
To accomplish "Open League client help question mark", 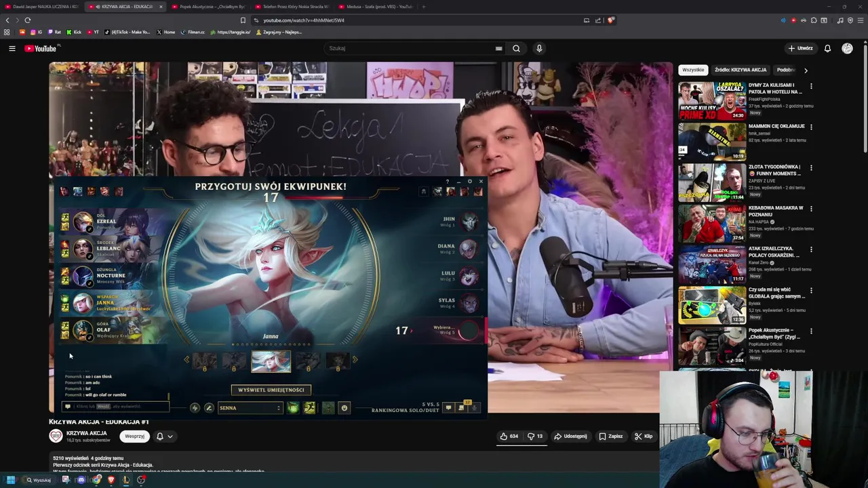I will (447, 182).
